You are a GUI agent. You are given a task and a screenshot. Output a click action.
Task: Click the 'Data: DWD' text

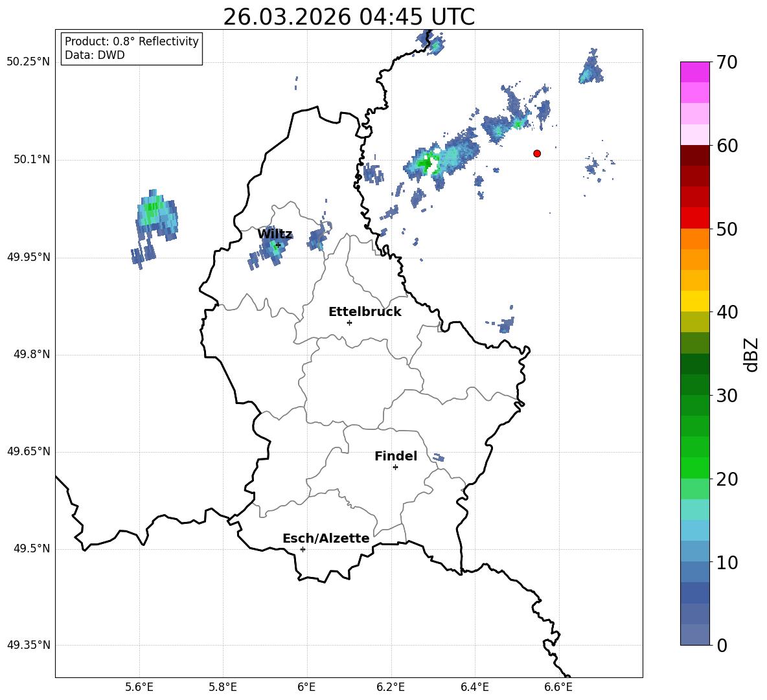click(95, 55)
